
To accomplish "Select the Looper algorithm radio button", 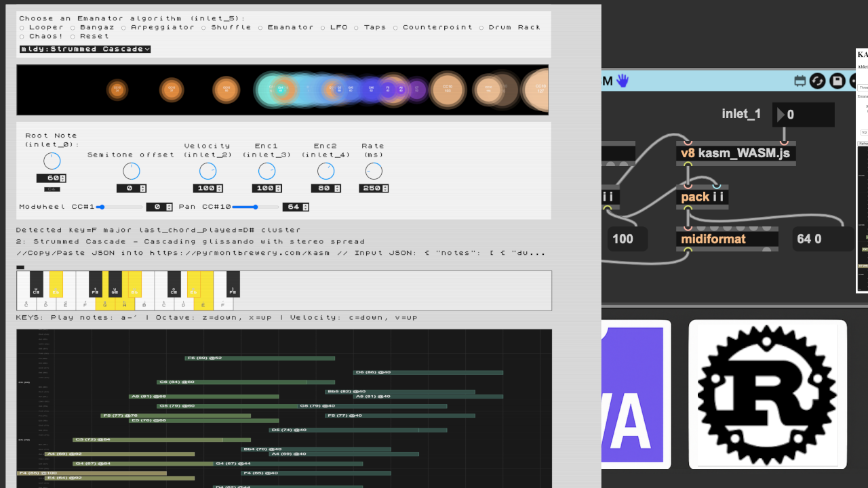I will (x=22, y=28).
